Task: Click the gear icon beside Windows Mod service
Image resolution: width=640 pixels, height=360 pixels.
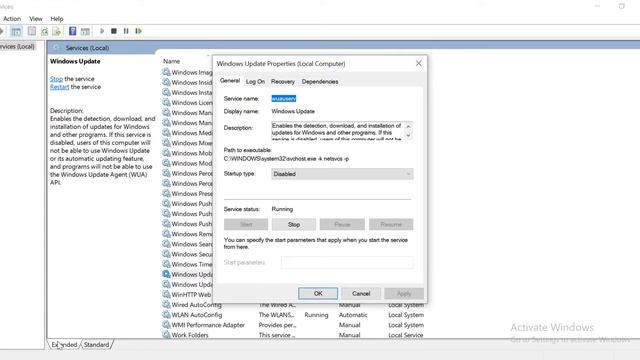Action: tap(166, 163)
